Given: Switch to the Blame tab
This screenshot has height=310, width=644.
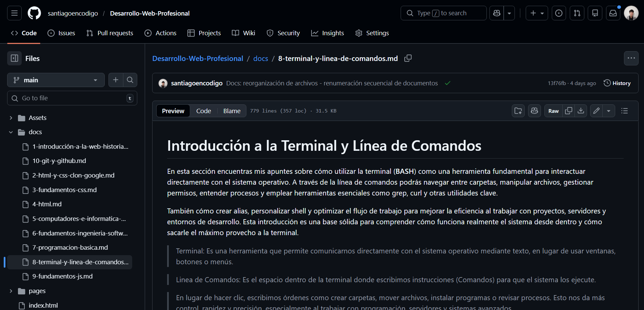Looking at the screenshot, I should [232, 111].
